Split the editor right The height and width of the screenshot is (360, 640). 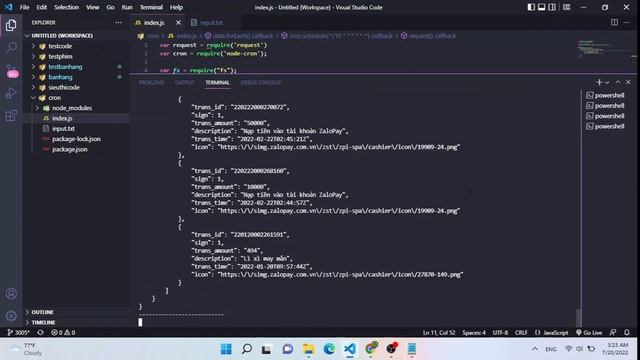614,22
